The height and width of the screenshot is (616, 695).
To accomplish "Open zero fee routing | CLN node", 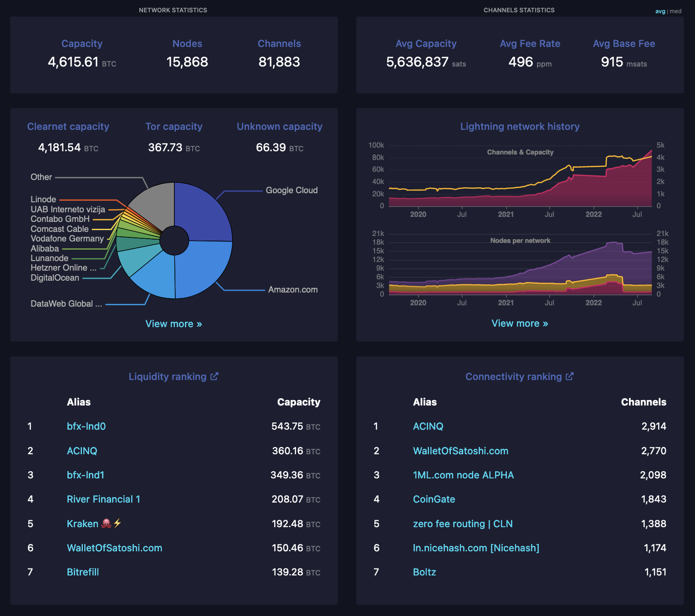I will 463,524.
